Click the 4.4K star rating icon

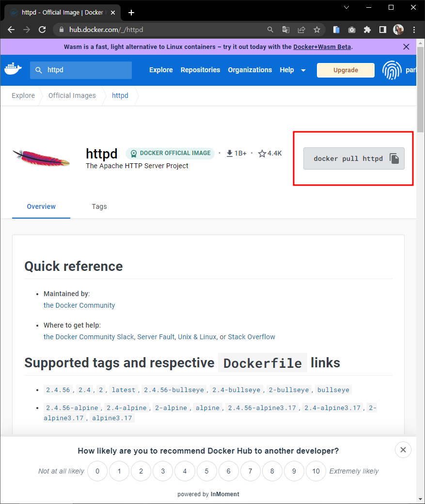pyautogui.click(x=262, y=154)
